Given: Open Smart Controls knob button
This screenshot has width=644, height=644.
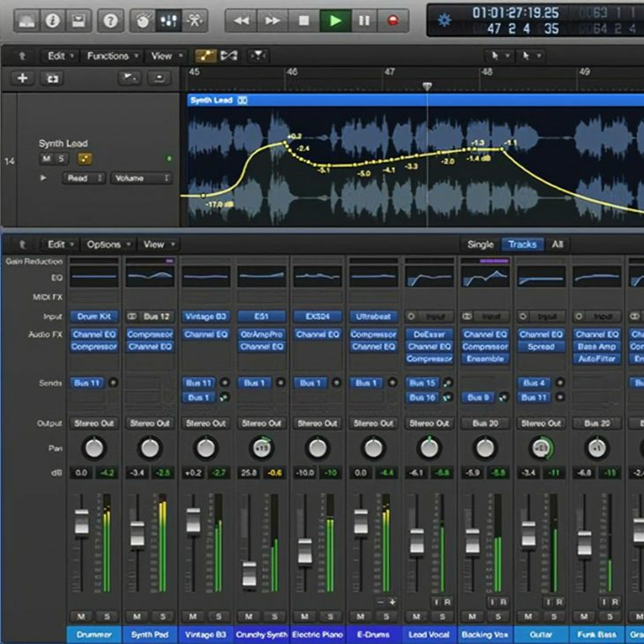Looking at the screenshot, I should 143,21.
